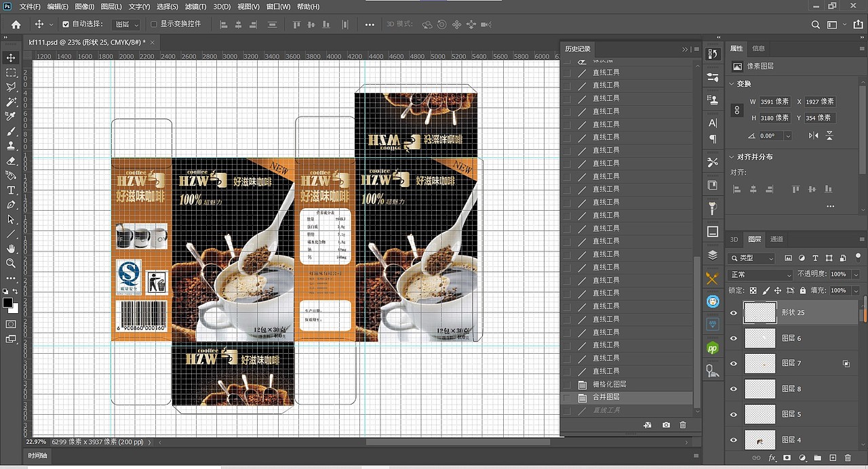868x469 pixels.
Task: Hide the 图层 6 layer
Action: pyautogui.click(x=733, y=338)
